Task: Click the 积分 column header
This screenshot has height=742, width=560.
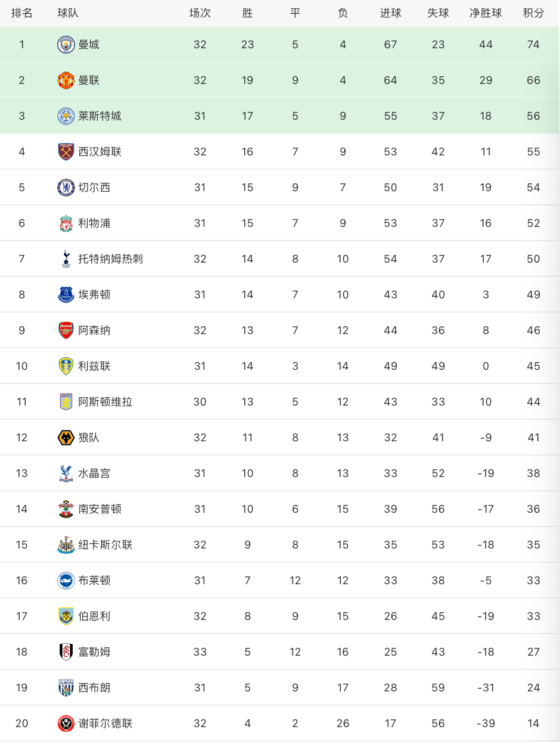Action: click(x=533, y=13)
